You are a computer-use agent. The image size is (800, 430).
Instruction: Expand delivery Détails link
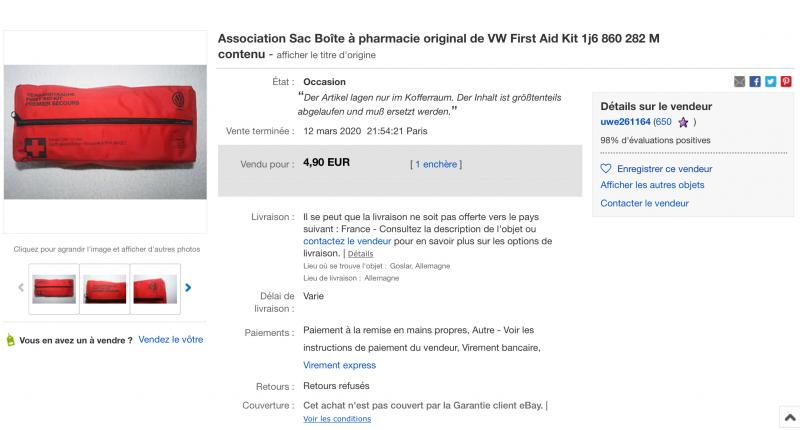360,254
